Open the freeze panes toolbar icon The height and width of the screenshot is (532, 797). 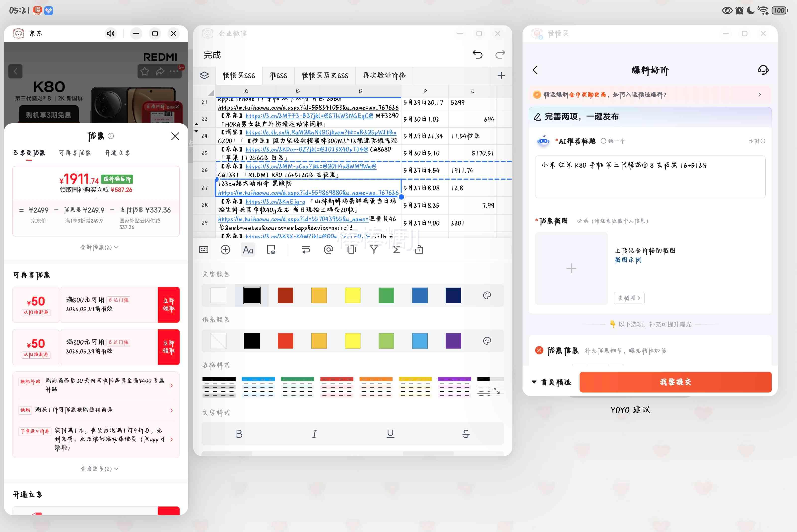tap(351, 250)
